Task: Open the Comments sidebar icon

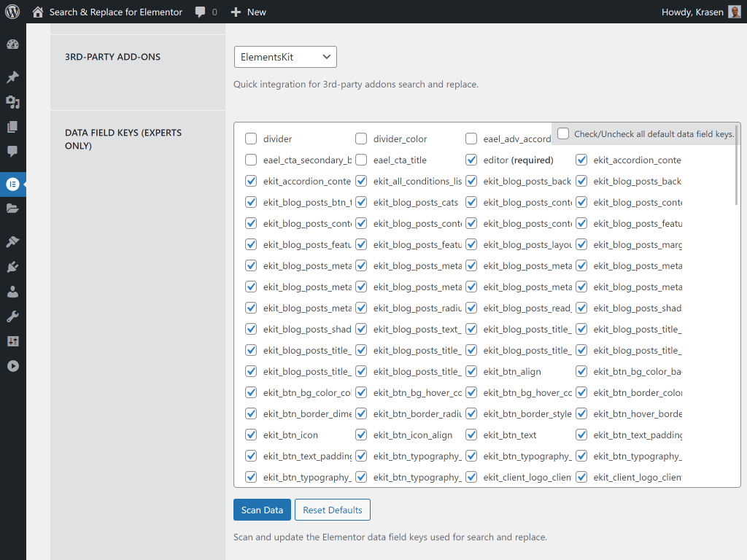Action: pos(13,152)
